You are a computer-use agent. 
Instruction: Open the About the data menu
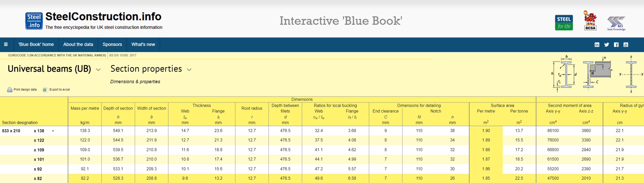point(78,44)
